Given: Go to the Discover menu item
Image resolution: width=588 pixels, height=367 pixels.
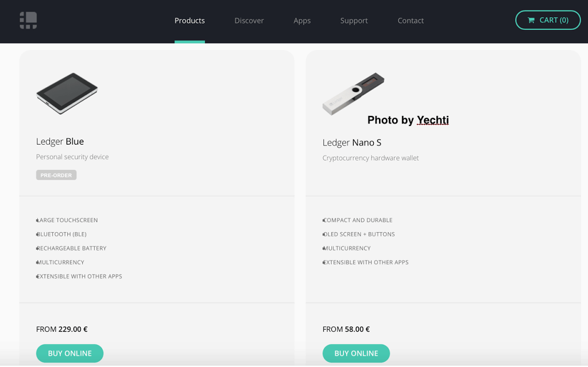Looking at the screenshot, I should [249, 21].
